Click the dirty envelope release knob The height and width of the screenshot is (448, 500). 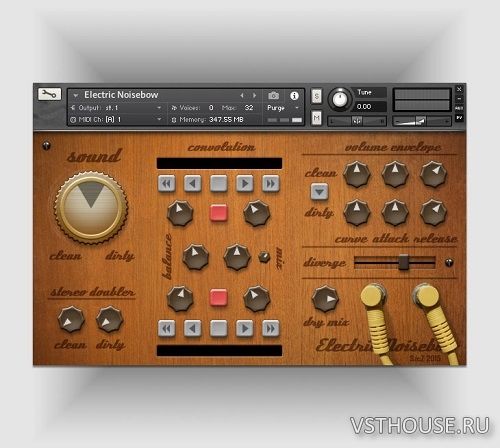click(433, 212)
